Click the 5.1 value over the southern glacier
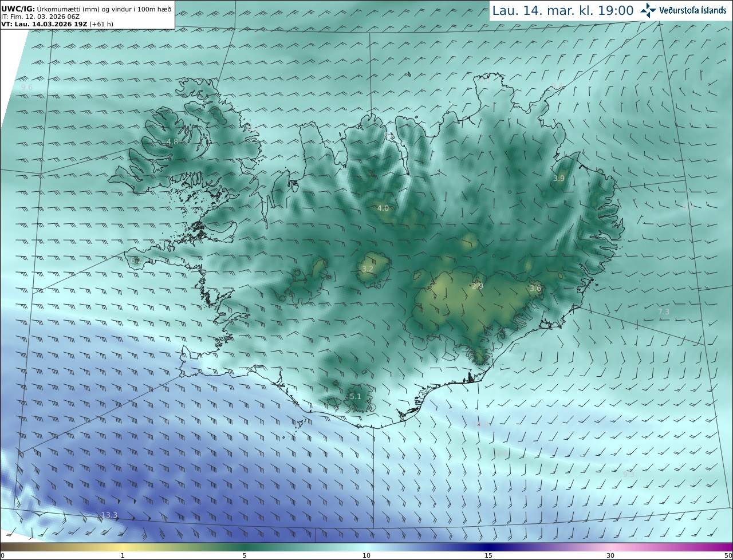 (355, 396)
